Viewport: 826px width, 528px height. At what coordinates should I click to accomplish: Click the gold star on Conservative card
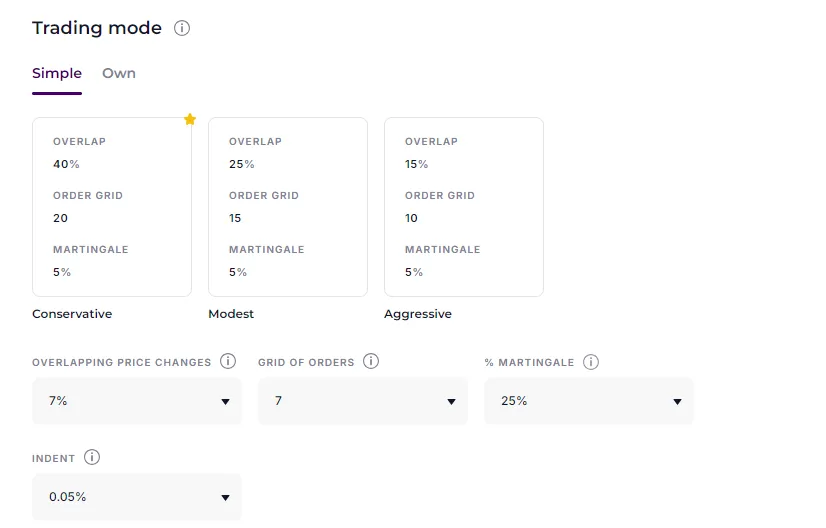190,120
